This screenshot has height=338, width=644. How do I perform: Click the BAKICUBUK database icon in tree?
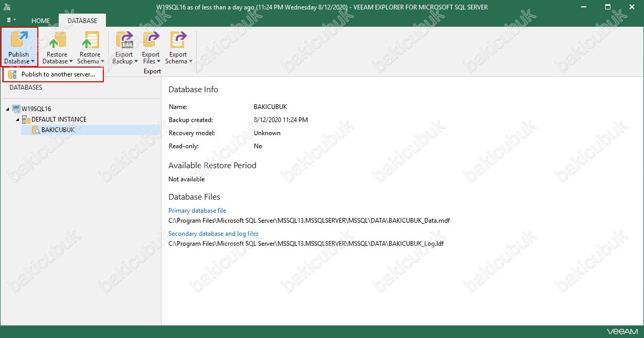tap(36, 130)
